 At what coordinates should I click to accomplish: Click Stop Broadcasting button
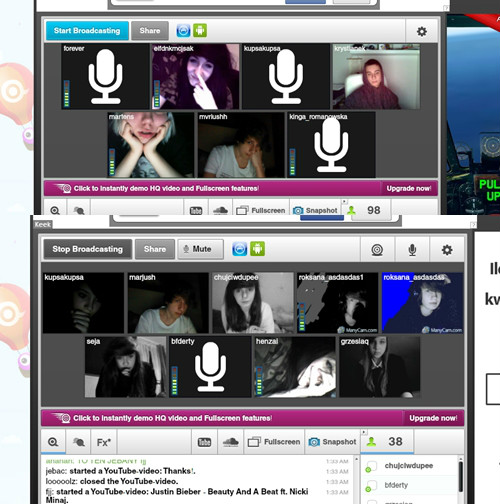(88, 249)
